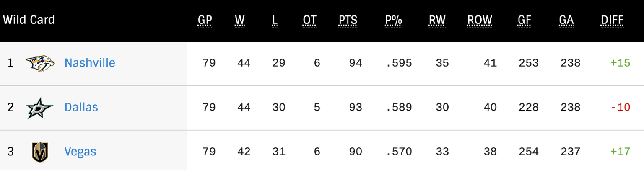The image size is (644, 170).
Task: Sort table by PTS header
Action: tap(348, 20)
